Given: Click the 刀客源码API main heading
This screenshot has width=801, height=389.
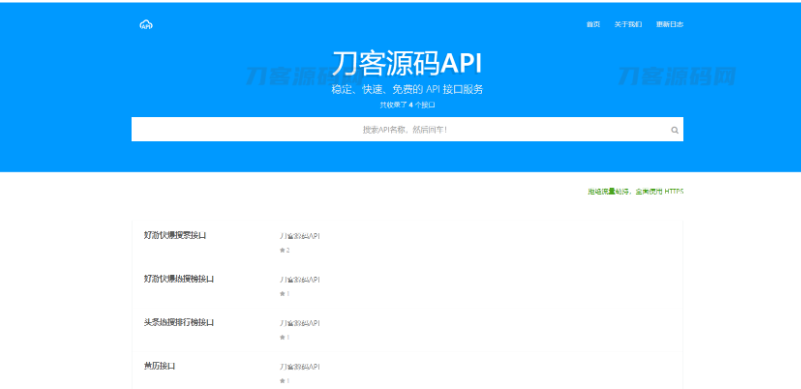Looking at the screenshot, I should (407, 63).
